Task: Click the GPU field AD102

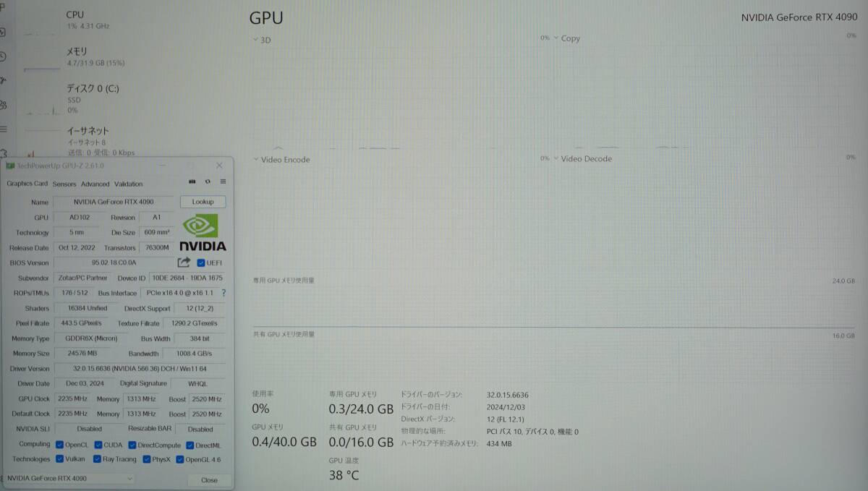Action: 79,218
